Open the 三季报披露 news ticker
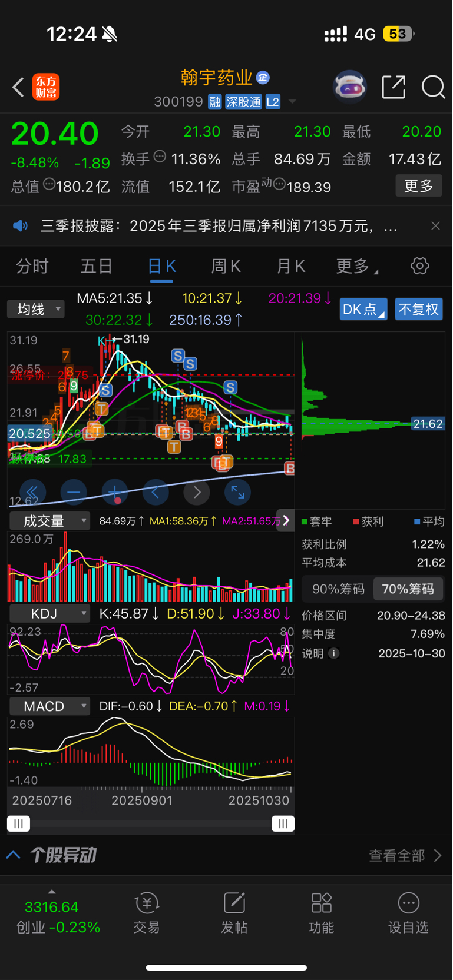This screenshot has width=453, height=980. pos(219,226)
